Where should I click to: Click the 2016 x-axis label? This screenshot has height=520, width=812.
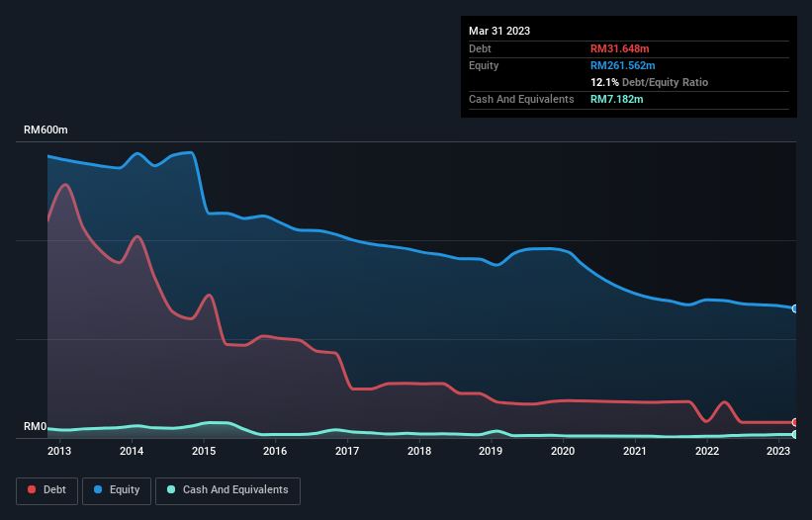[x=275, y=451]
